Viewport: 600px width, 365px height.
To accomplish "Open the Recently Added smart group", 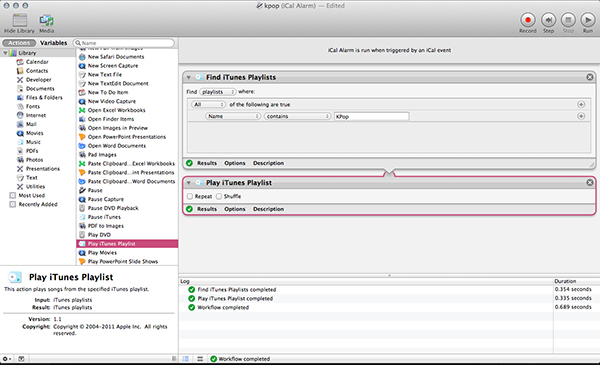I will (x=38, y=204).
